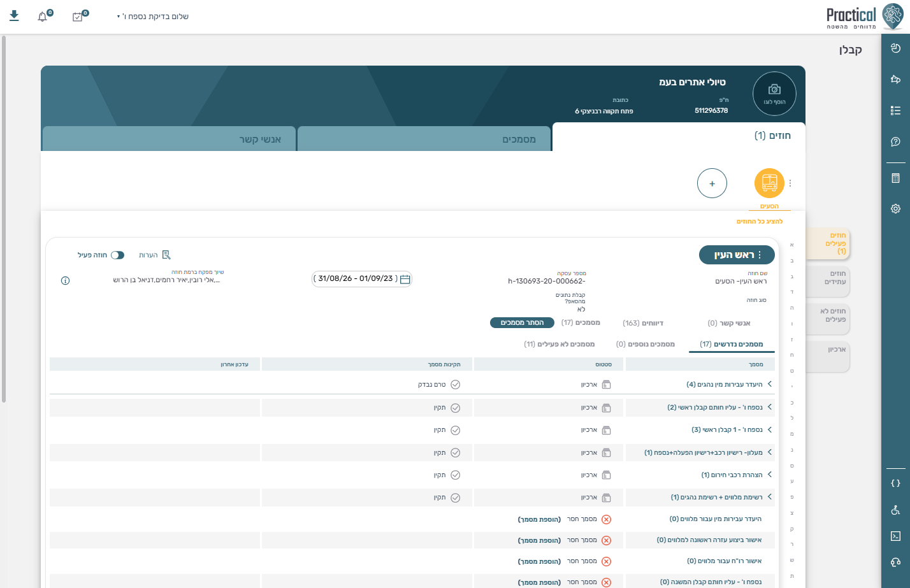The width and height of the screenshot is (910, 588).
Task: Expand נספח ו' 1 קבלן ראשי (3) row
Action: tap(770, 429)
